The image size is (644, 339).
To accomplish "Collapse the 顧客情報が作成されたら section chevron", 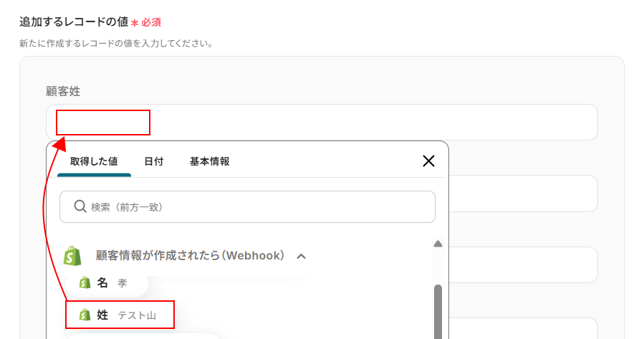I will [301, 257].
